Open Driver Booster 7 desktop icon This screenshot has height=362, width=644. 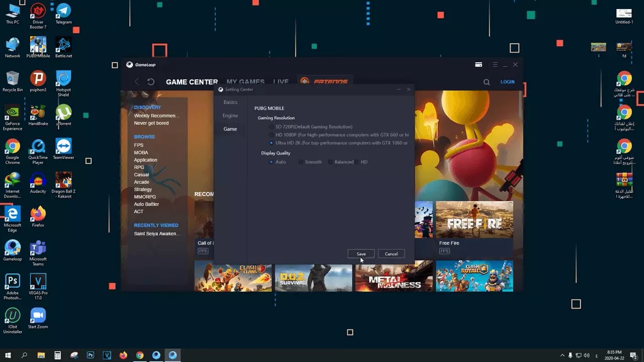pyautogui.click(x=38, y=16)
